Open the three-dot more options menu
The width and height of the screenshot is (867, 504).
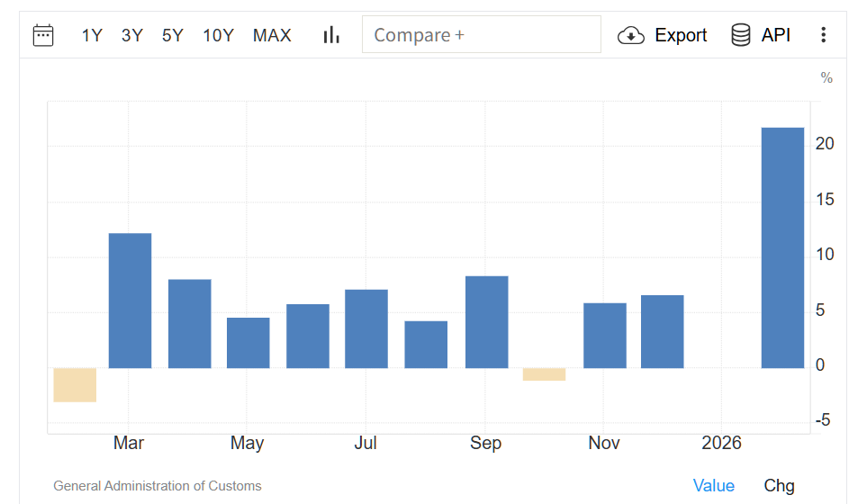point(823,35)
